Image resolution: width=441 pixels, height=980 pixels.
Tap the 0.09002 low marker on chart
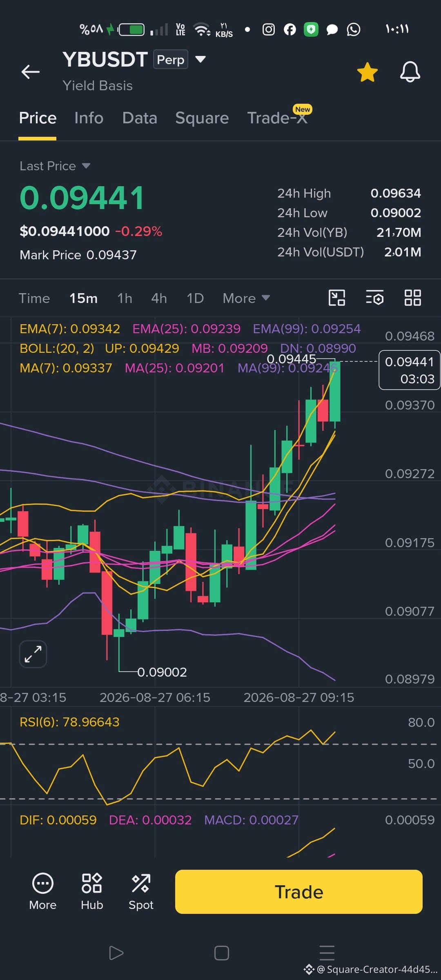(x=162, y=672)
